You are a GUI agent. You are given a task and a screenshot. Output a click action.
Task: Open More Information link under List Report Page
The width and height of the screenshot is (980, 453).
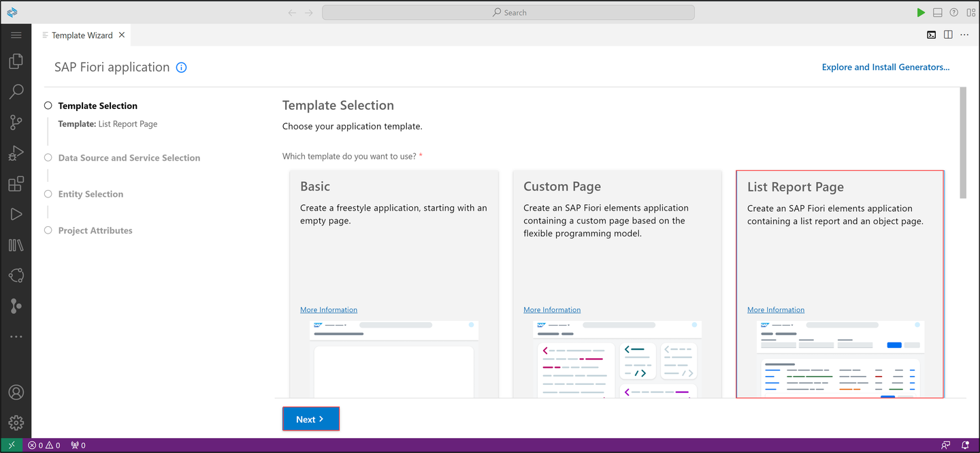pos(776,310)
